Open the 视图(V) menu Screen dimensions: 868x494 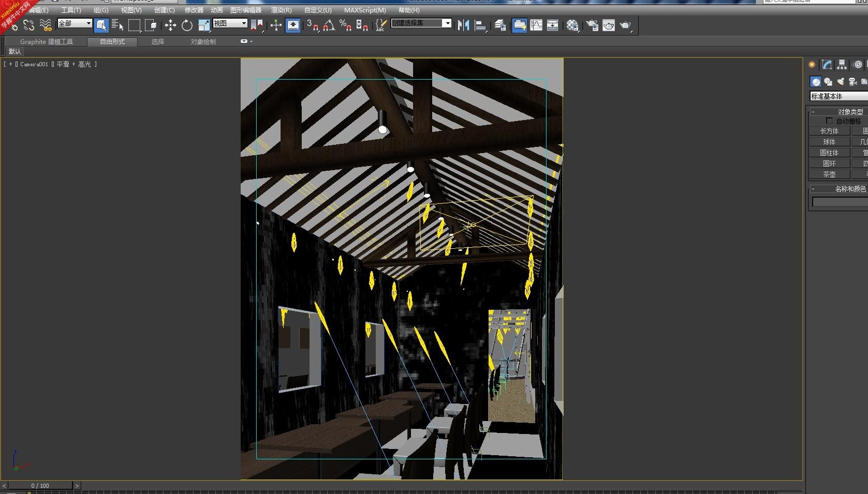[x=131, y=10]
